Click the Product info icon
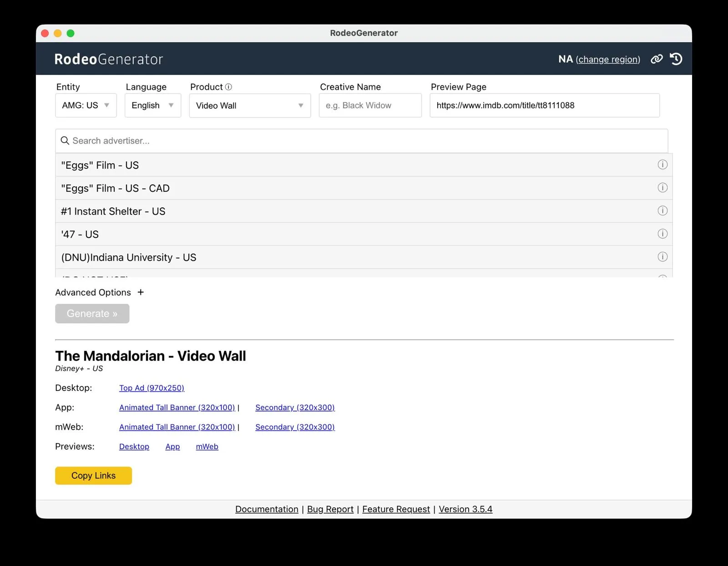 click(x=228, y=87)
